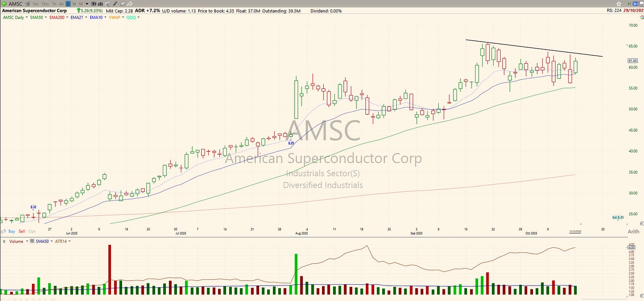
Task: Close the volume pane with X
Action: pyautogui.click(x=4, y=241)
